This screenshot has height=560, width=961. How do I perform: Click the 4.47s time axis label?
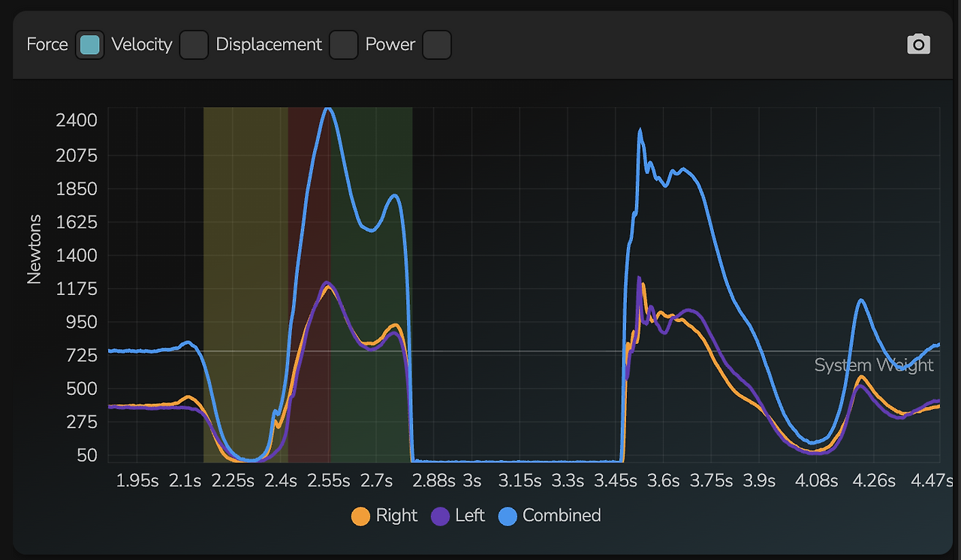[x=932, y=480]
